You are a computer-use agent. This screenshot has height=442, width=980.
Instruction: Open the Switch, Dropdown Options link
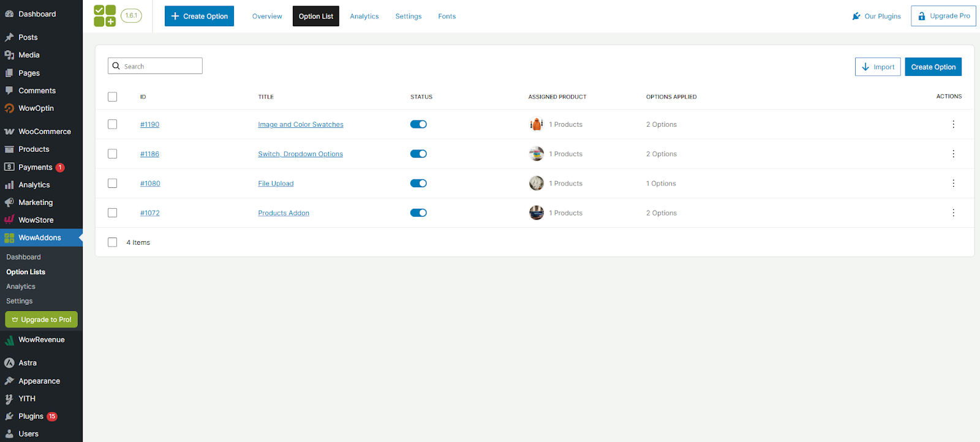pos(300,154)
